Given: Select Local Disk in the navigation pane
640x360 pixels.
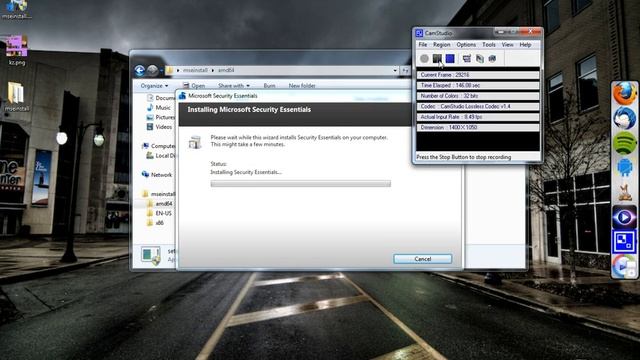Looking at the screenshot, I should 161,156.
